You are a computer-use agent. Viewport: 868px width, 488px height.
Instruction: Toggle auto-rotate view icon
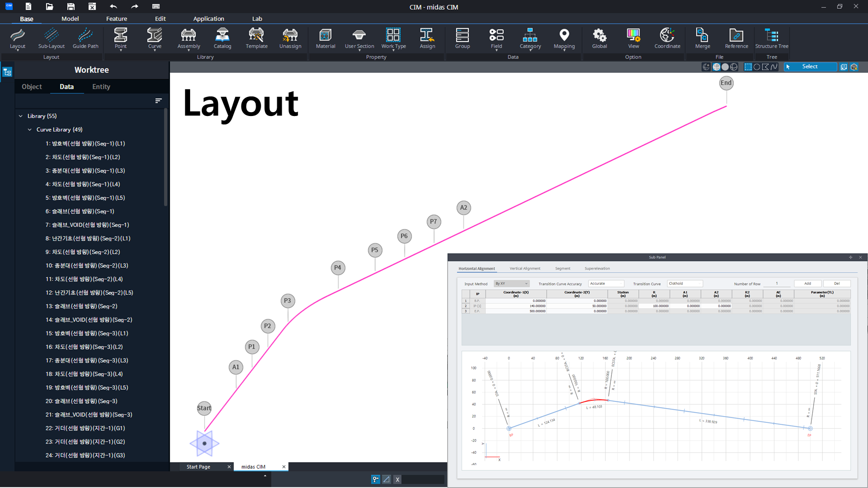(706, 67)
